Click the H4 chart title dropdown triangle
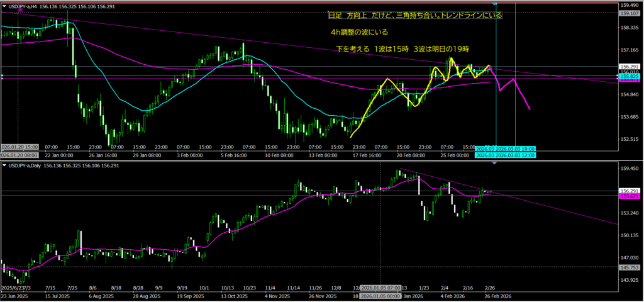Viewport: 644px width, 302px height. tap(5, 7)
